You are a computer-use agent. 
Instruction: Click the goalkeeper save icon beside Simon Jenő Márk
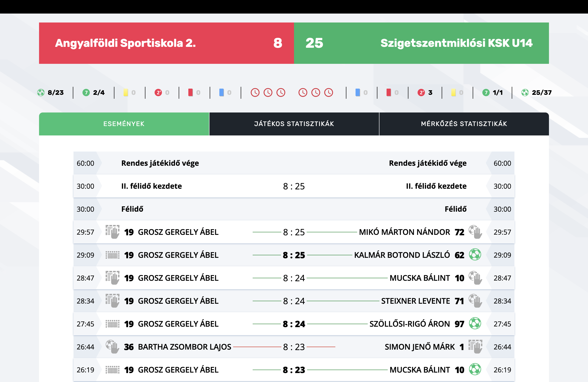[x=475, y=347]
